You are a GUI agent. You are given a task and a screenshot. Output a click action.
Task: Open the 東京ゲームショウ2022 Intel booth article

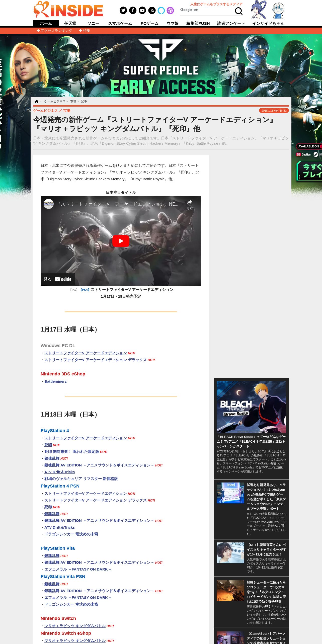pos(266,497)
